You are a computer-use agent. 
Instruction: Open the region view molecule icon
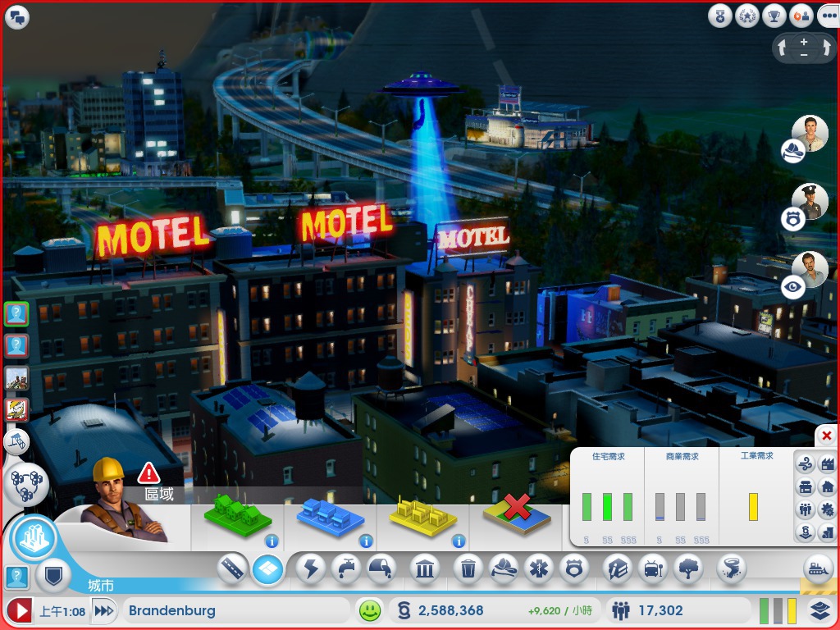coord(26,484)
